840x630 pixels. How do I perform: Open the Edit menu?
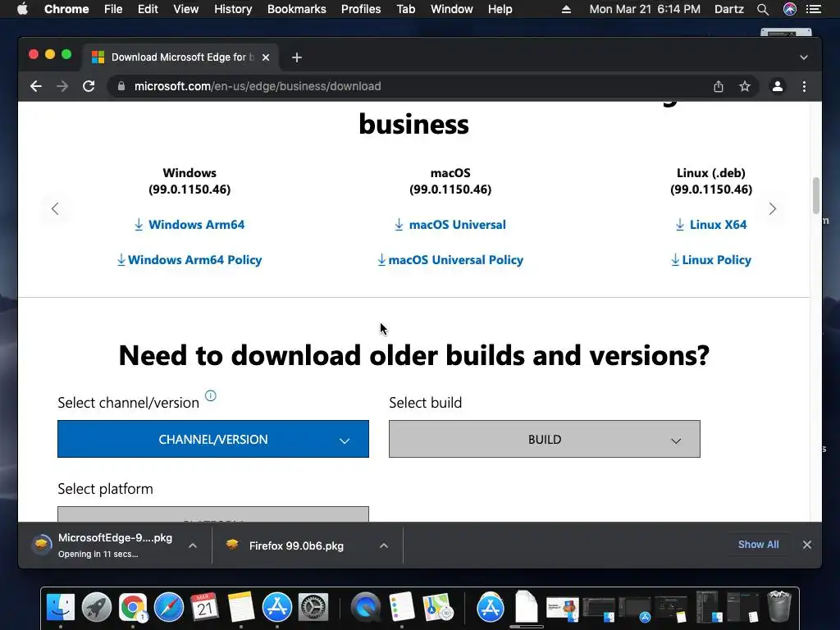pos(148,9)
